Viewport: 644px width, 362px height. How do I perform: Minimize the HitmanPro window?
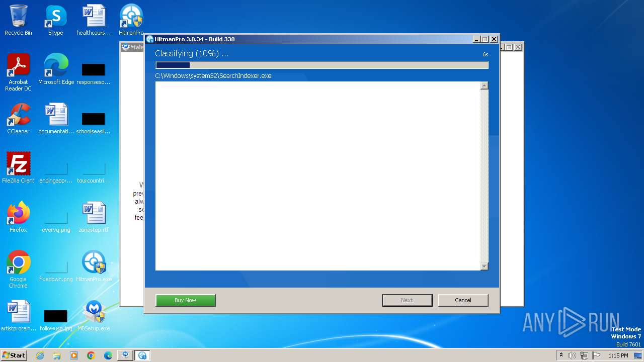click(476, 39)
